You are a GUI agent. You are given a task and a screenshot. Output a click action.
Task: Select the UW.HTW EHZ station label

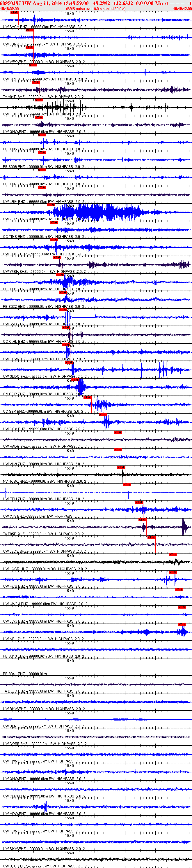coord(43,832)
